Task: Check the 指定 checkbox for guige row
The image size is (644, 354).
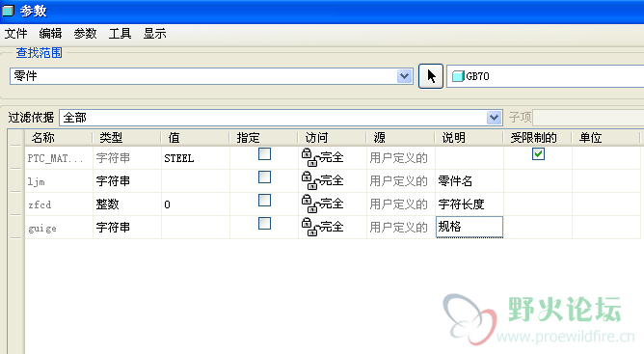Action: pos(264,223)
